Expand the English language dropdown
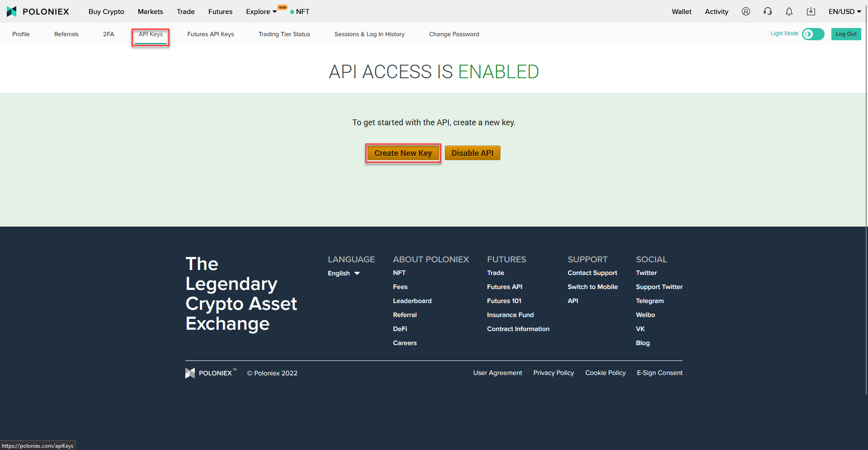868x450 pixels. click(343, 273)
